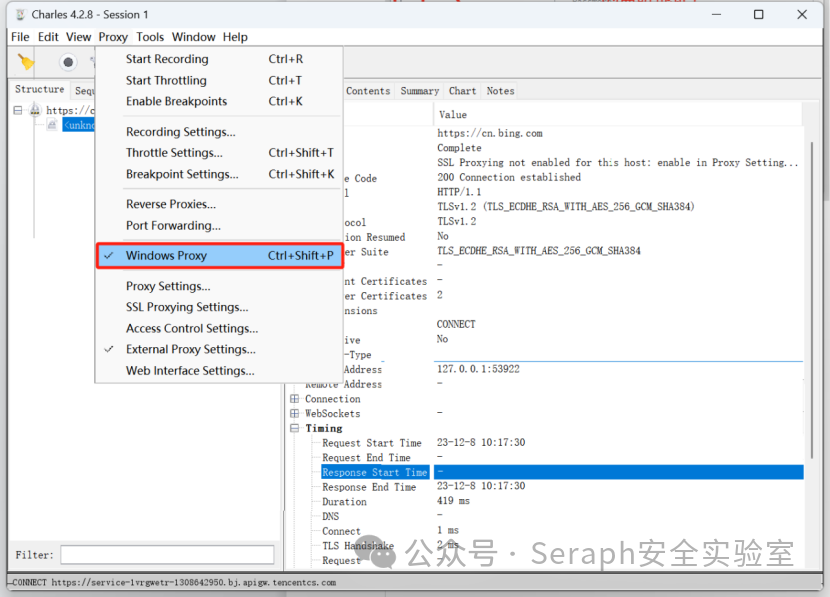The height and width of the screenshot is (597, 830).
Task: Click the 419 ms duration value
Action: [x=453, y=501]
